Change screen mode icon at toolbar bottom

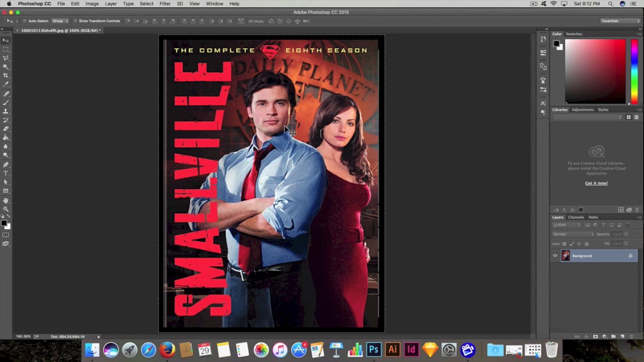(x=6, y=244)
